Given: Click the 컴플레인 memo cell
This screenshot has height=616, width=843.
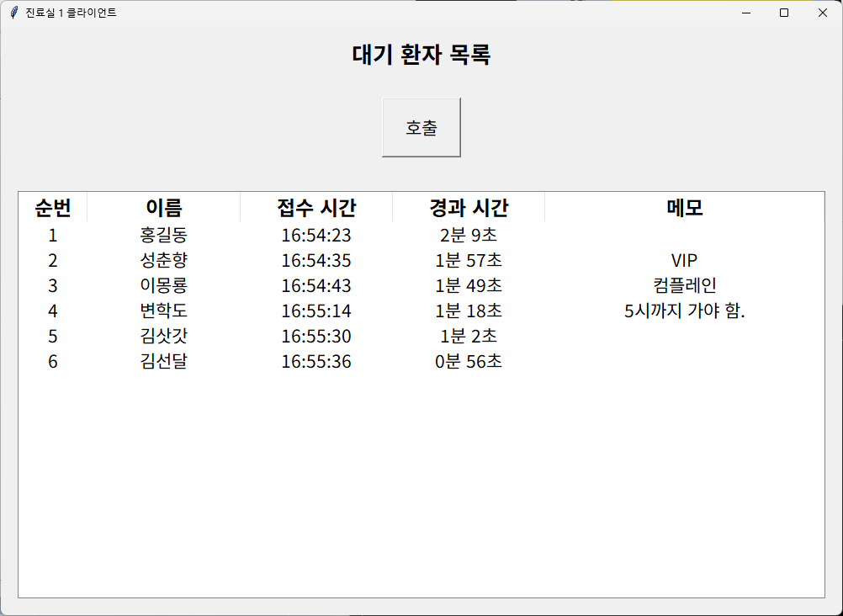Looking at the screenshot, I should (x=684, y=286).
